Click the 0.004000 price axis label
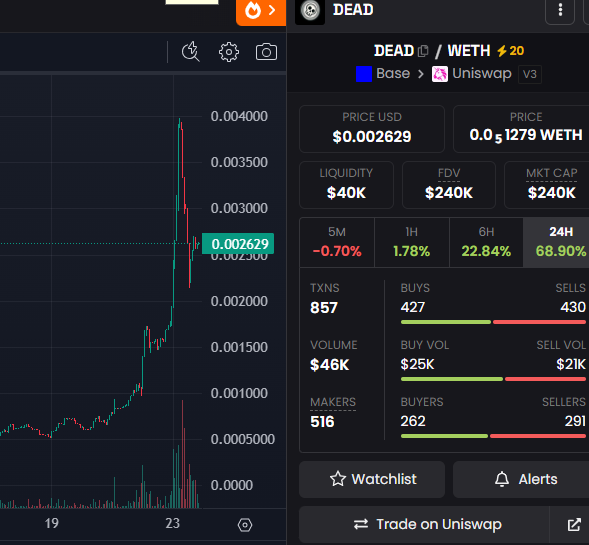The image size is (589, 545). pos(239,116)
